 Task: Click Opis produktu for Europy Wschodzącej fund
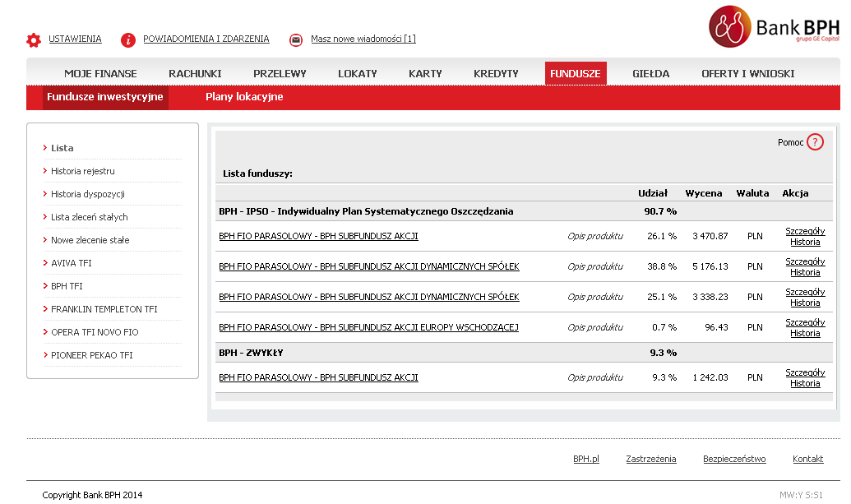point(594,327)
